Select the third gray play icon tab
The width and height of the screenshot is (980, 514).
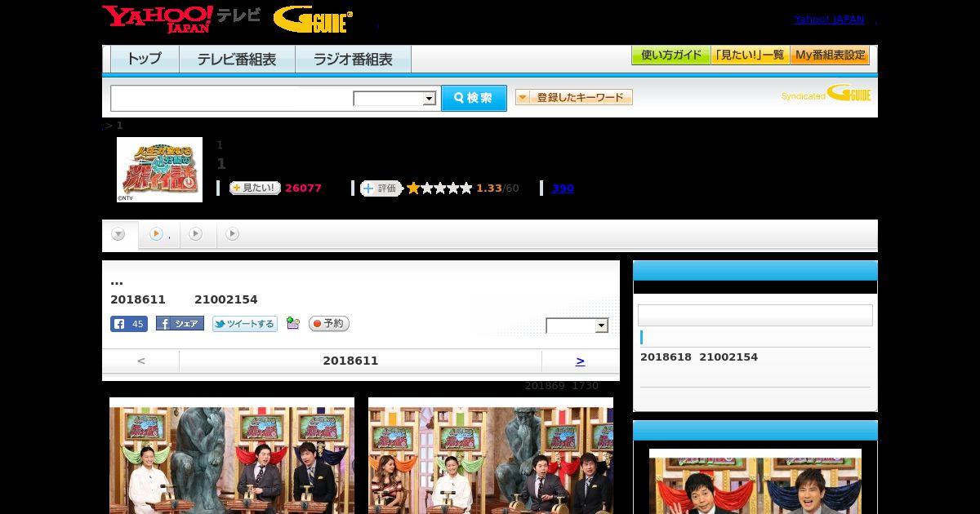[x=196, y=234]
